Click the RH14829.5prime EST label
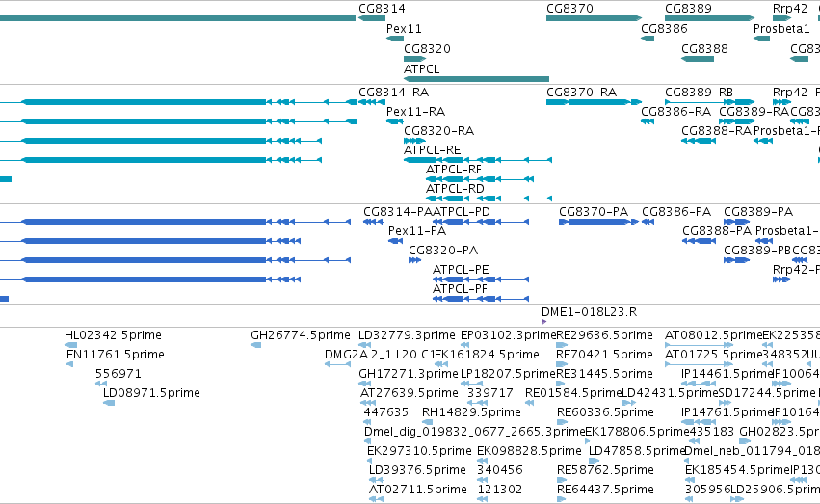The width and height of the screenshot is (820, 504). coord(471,412)
